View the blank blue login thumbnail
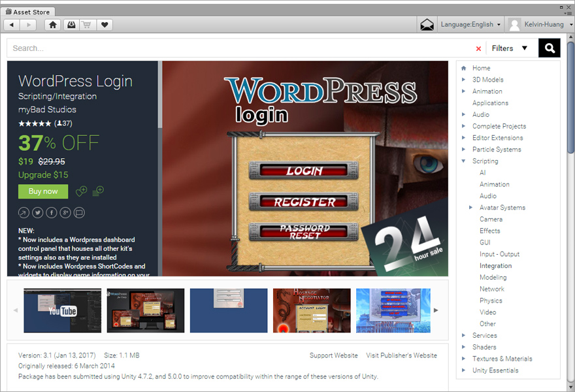The height and width of the screenshot is (392, 575). [x=229, y=310]
